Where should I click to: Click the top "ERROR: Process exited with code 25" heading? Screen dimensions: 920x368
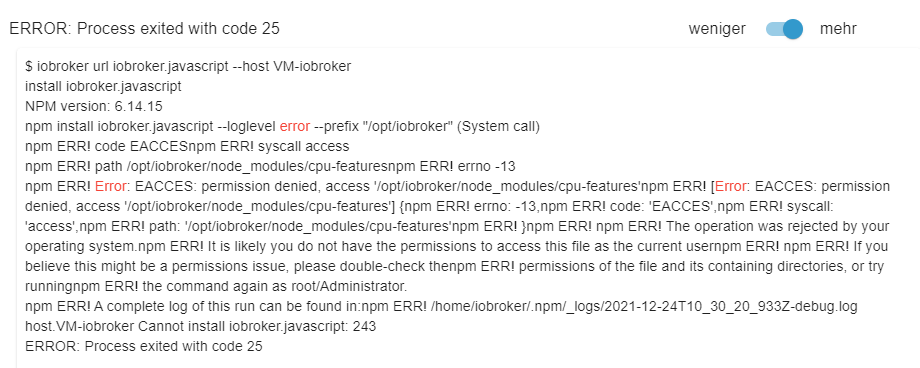(x=144, y=28)
